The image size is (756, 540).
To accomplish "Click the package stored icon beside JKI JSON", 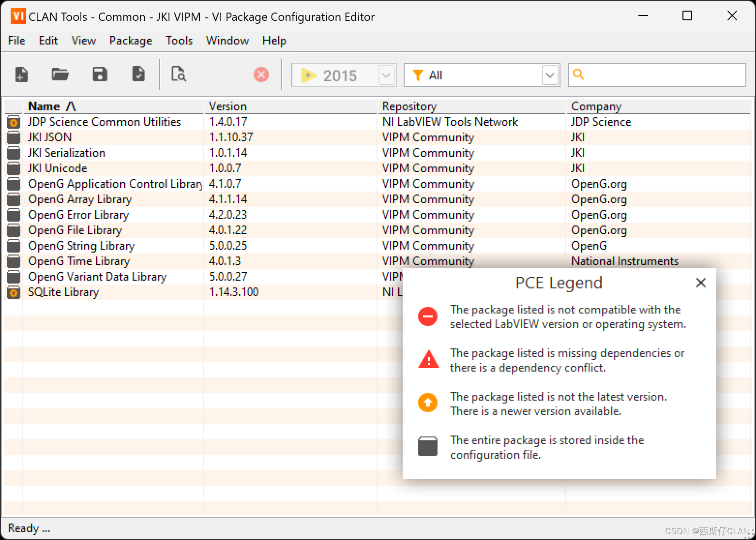I will click(x=13, y=137).
